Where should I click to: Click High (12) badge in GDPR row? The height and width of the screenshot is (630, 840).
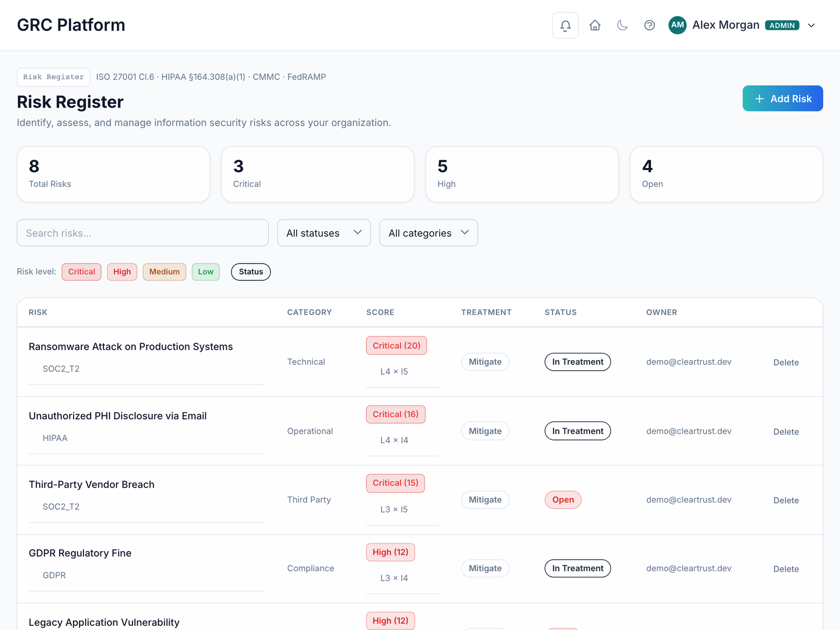(391, 552)
